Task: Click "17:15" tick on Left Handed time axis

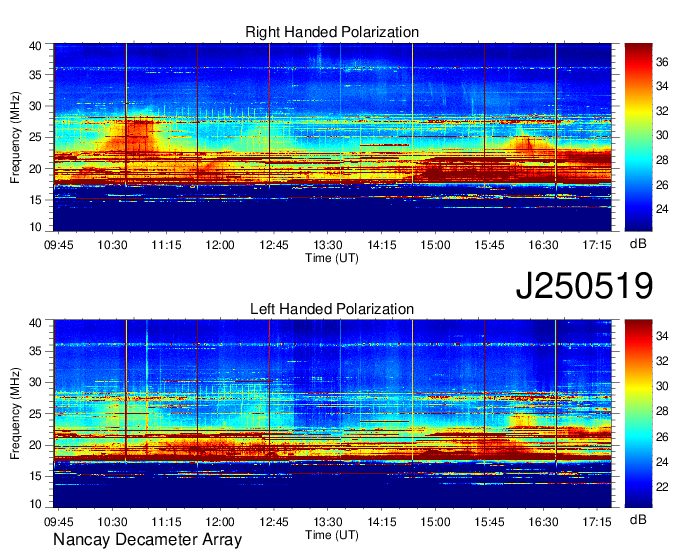Action: point(597,522)
